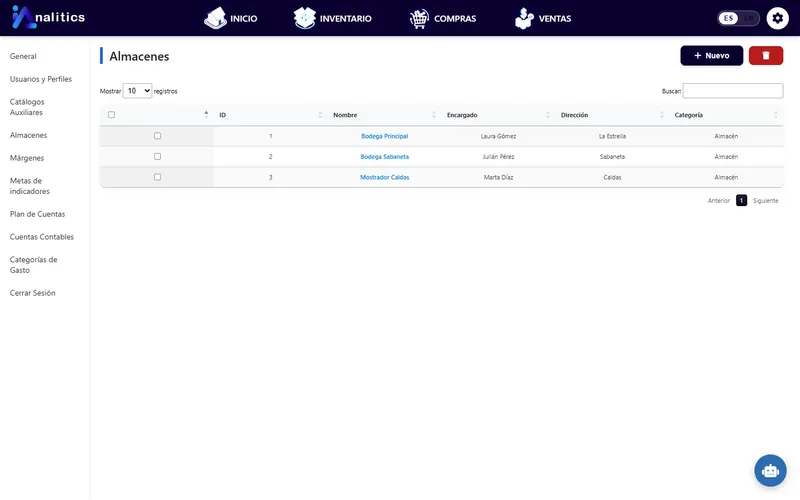The height and width of the screenshot is (500, 800).
Task: Focus the Buscar search field
Action: [733, 91]
